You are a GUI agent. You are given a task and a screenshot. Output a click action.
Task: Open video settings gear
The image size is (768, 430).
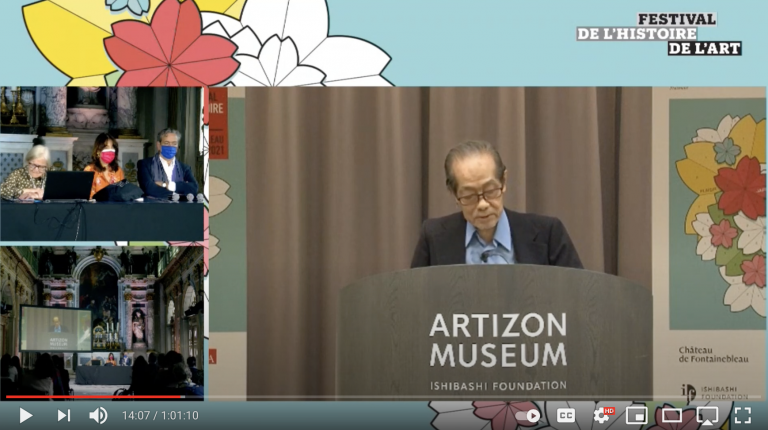pos(602,416)
